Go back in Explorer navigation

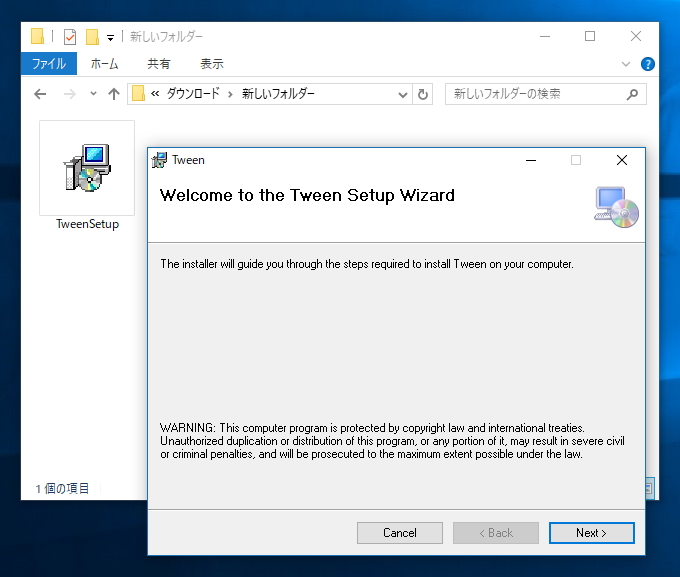click(x=40, y=94)
